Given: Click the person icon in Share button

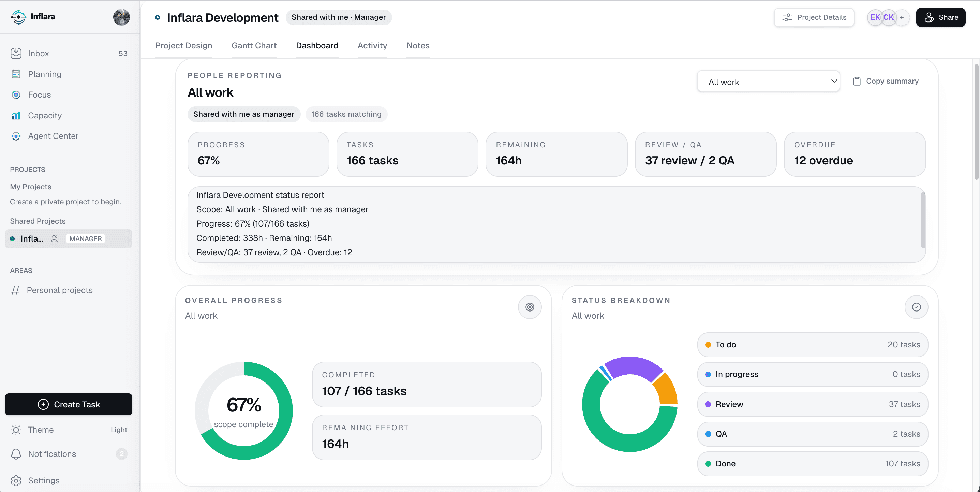Looking at the screenshot, I should [x=929, y=17].
